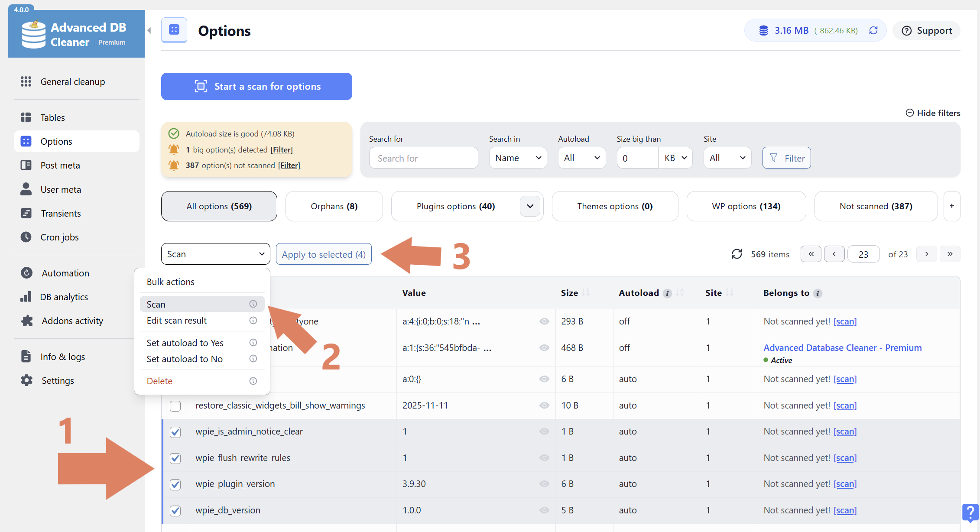Switch to the Orphans (8) tab
This screenshot has width=980, height=532.
point(334,206)
